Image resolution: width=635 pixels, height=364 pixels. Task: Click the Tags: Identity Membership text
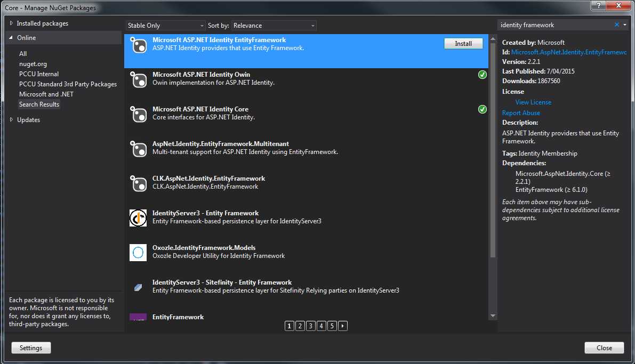point(540,153)
